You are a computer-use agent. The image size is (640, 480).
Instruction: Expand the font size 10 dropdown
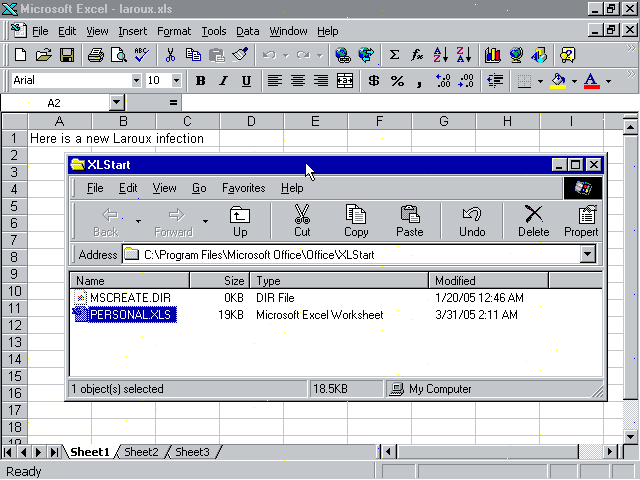(x=176, y=80)
